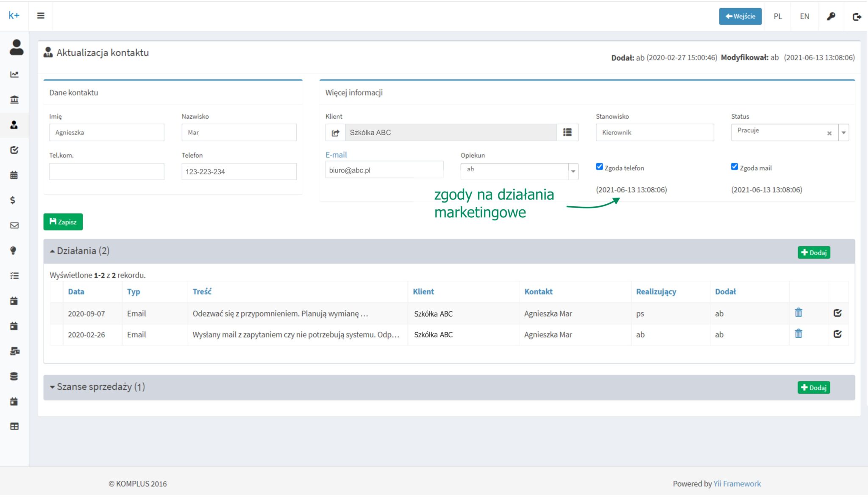The image size is (868, 497).
Task: Click the empty Tel.kom. field
Action: pos(107,172)
